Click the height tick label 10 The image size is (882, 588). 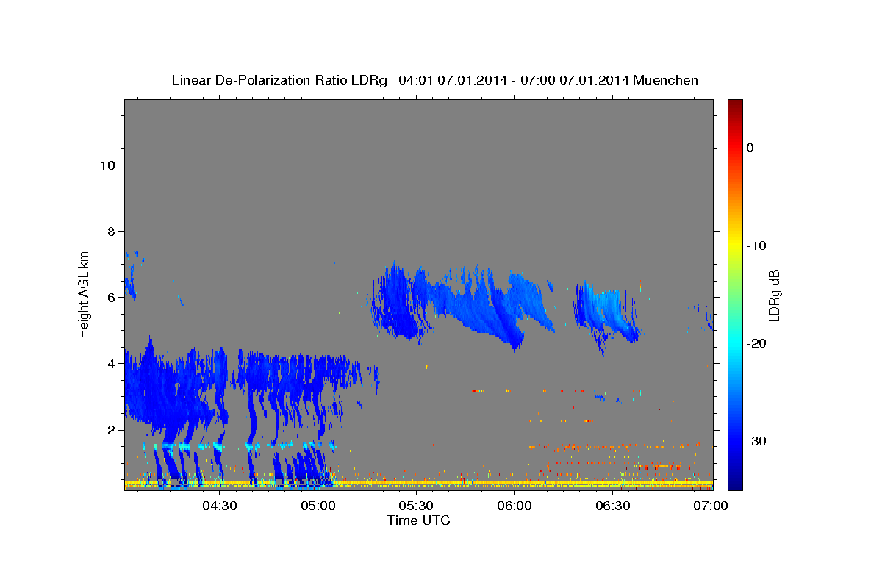click(x=110, y=165)
